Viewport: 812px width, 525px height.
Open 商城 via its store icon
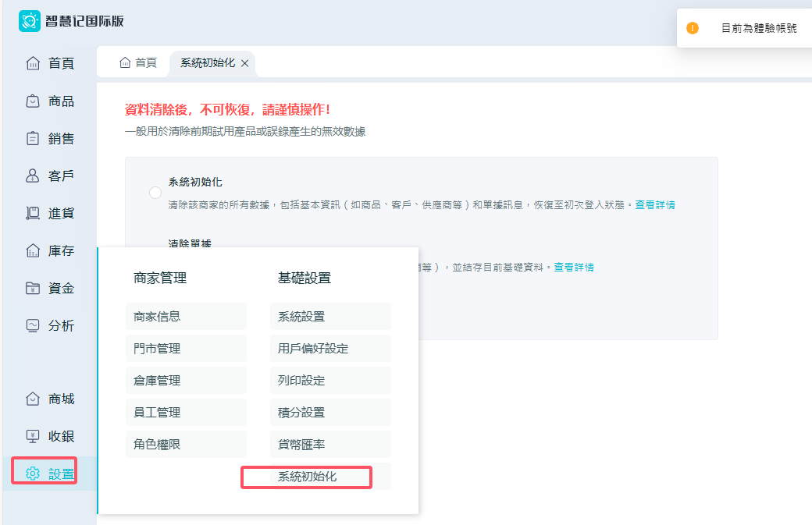pyautogui.click(x=33, y=399)
